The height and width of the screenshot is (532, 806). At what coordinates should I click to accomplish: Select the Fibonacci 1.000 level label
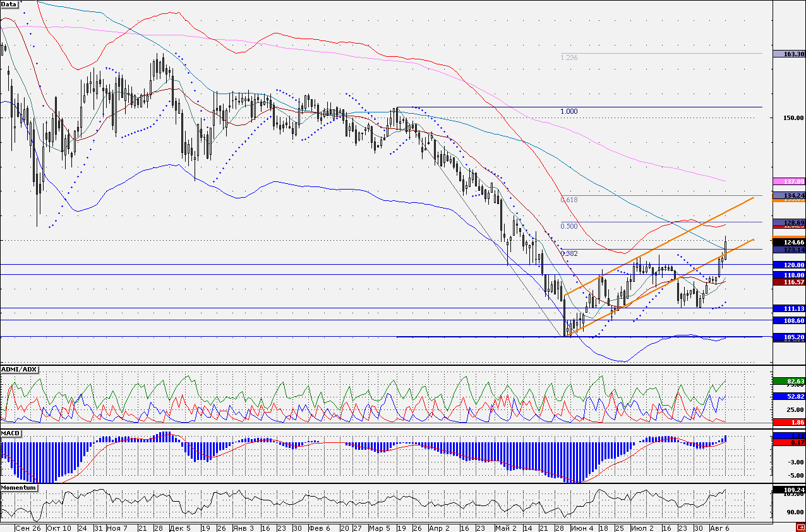click(x=569, y=111)
